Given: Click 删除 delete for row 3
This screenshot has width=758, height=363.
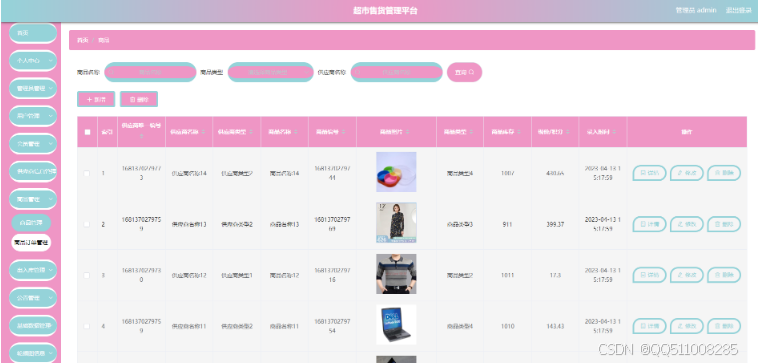Looking at the screenshot, I should (x=724, y=275).
